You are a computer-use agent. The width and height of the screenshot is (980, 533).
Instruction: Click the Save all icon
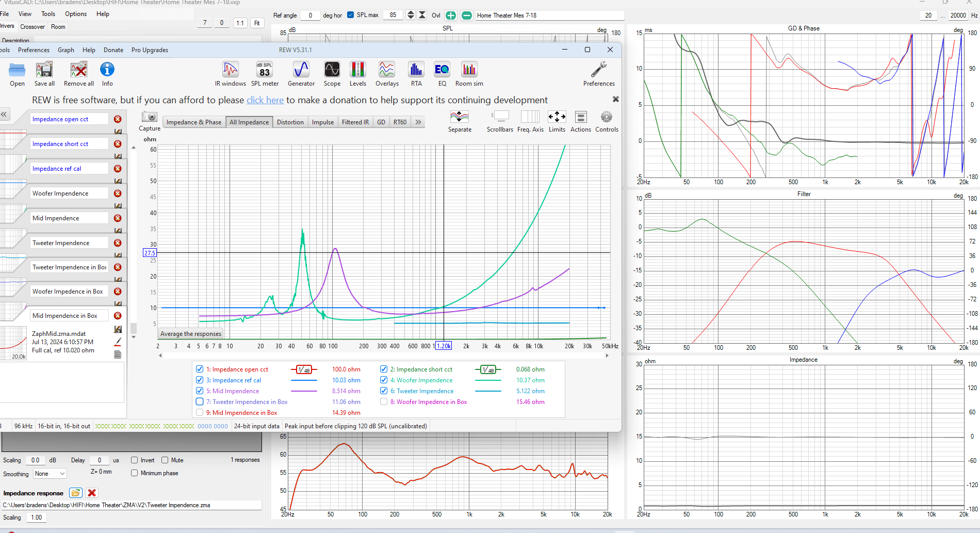point(44,74)
